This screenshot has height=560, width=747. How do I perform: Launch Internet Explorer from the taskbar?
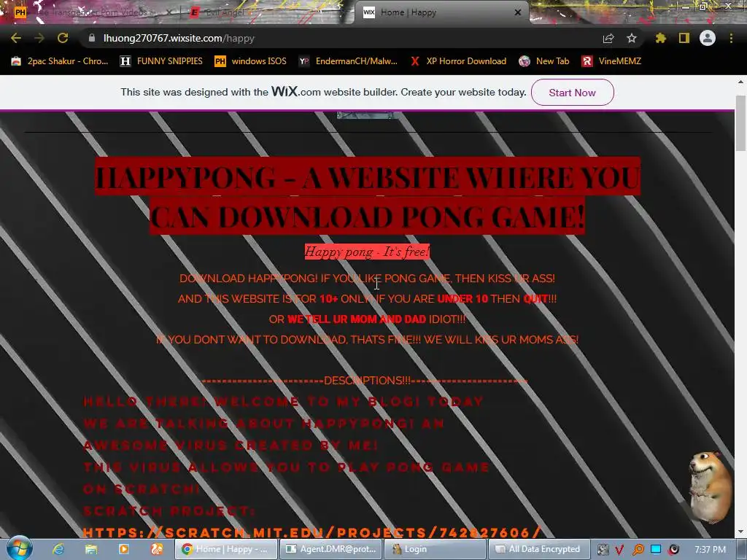[58, 549]
